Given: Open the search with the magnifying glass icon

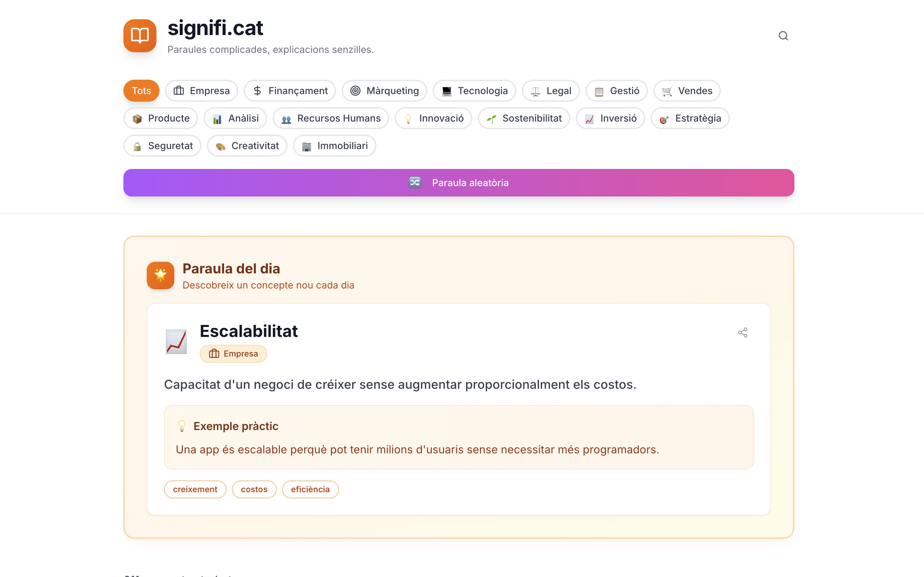Looking at the screenshot, I should point(783,35).
